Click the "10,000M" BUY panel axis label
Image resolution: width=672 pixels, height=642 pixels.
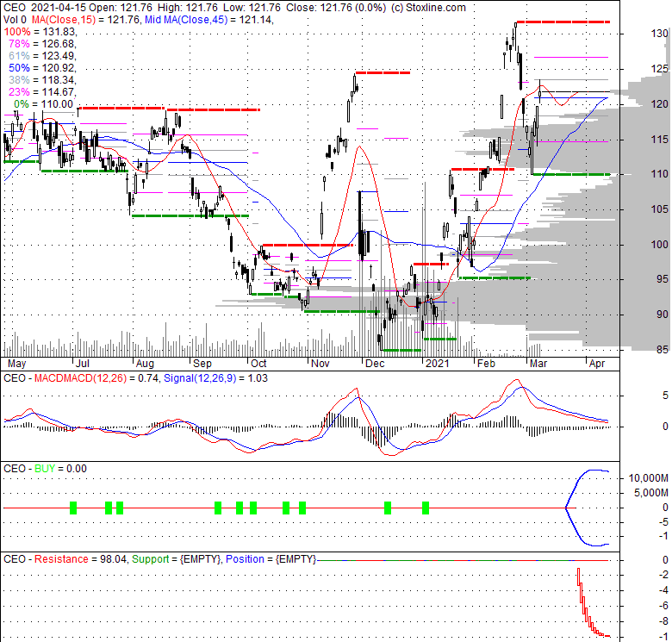pyautogui.click(x=649, y=478)
